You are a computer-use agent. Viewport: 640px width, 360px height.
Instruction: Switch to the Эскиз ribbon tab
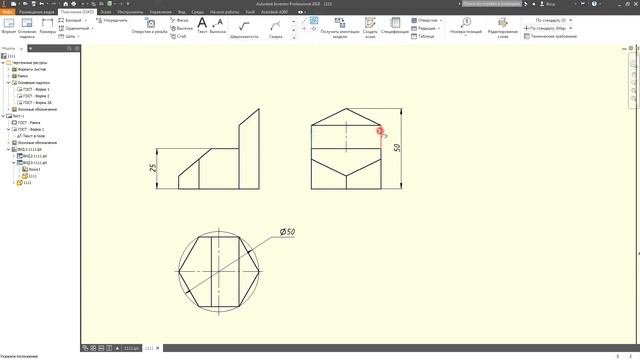click(106, 12)
